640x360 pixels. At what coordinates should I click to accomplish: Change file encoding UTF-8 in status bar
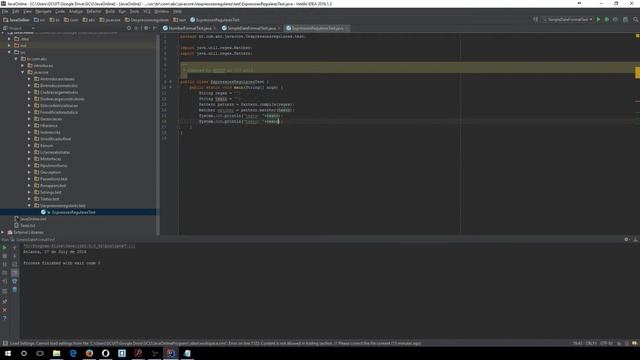pyautogui.click(x=606, y=343)
